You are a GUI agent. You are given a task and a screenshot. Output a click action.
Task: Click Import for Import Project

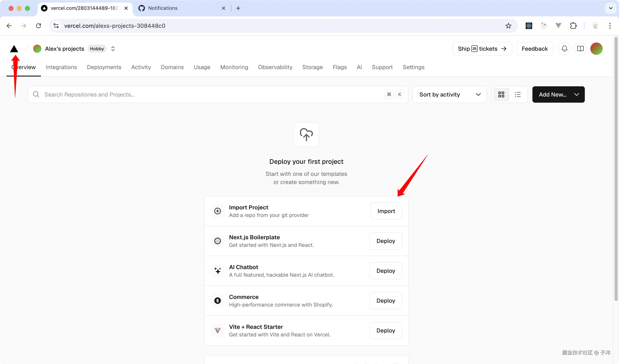click(386, 211)
